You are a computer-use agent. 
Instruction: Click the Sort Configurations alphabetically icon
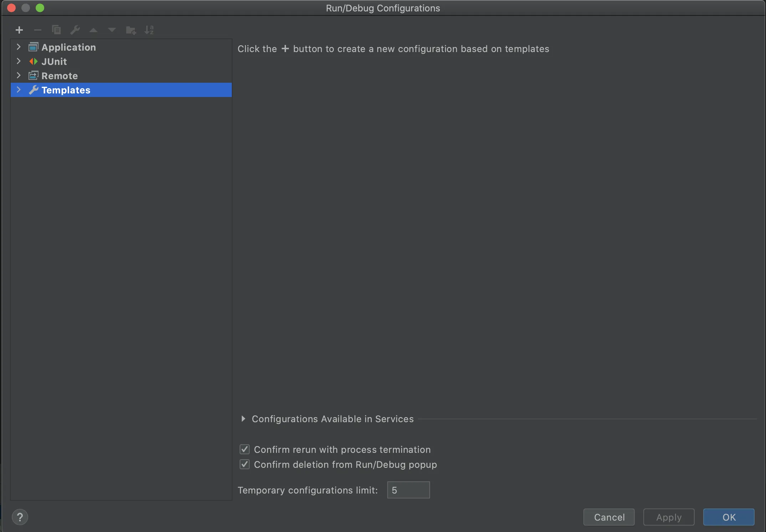pos(149,30)
